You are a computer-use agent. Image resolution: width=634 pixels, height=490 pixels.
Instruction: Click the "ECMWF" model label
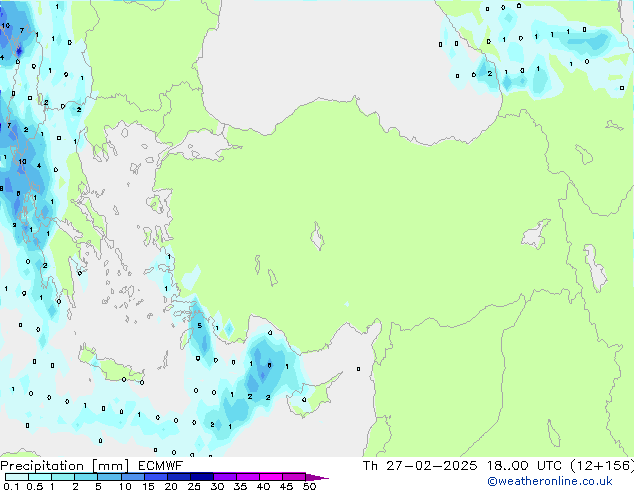coord(160,466)
